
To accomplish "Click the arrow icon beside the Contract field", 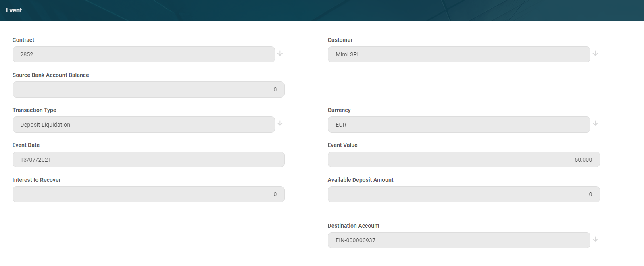I will pos(280,54).
